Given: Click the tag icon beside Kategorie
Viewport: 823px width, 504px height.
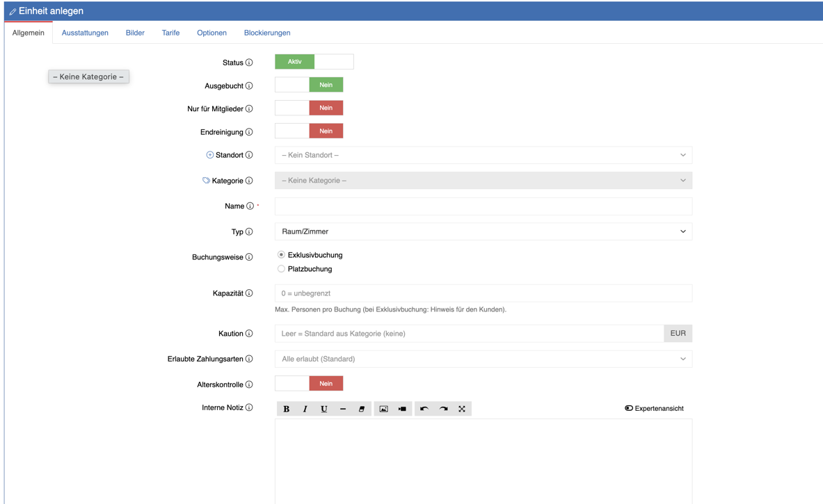Looking at the screenshot, I should (207, 181).
